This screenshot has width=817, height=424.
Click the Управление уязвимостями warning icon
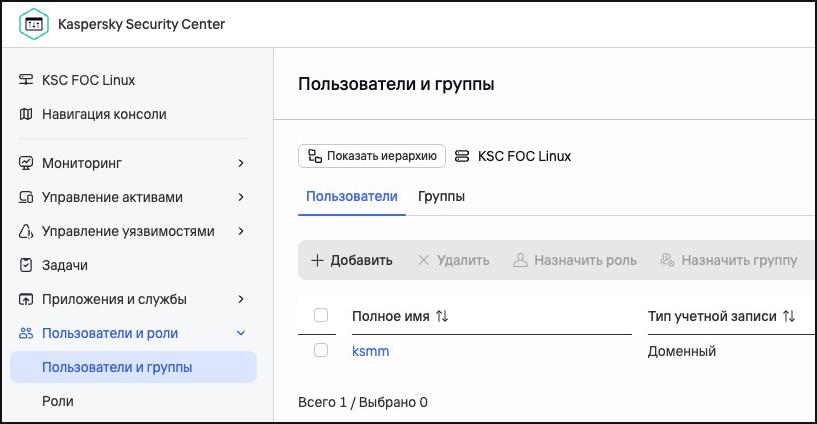coord(26,231)
